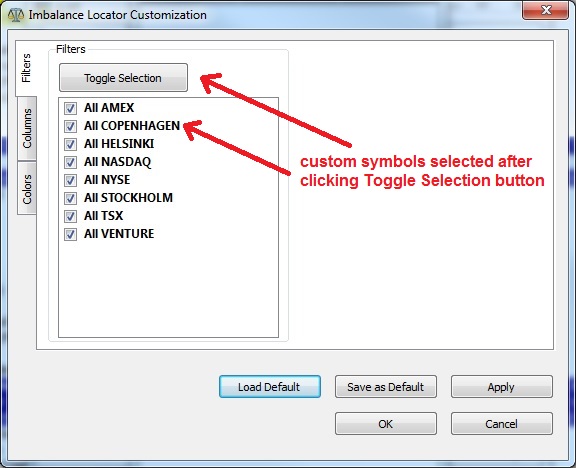Uncheck the All STOCKHOLM checkbox
Image resolution: width=577 pixels, height=468 pixels.
point(70,198)
